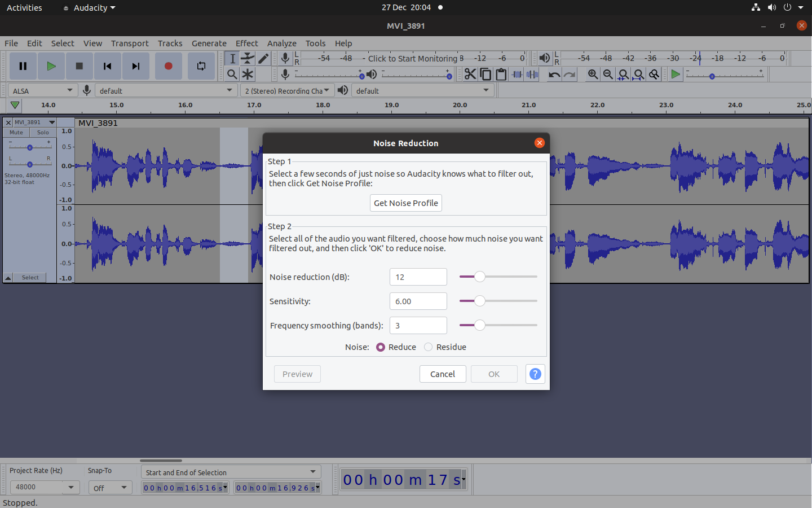Click the Sensitivity value input field
The image size is (812, 508).
pos(418,301)
